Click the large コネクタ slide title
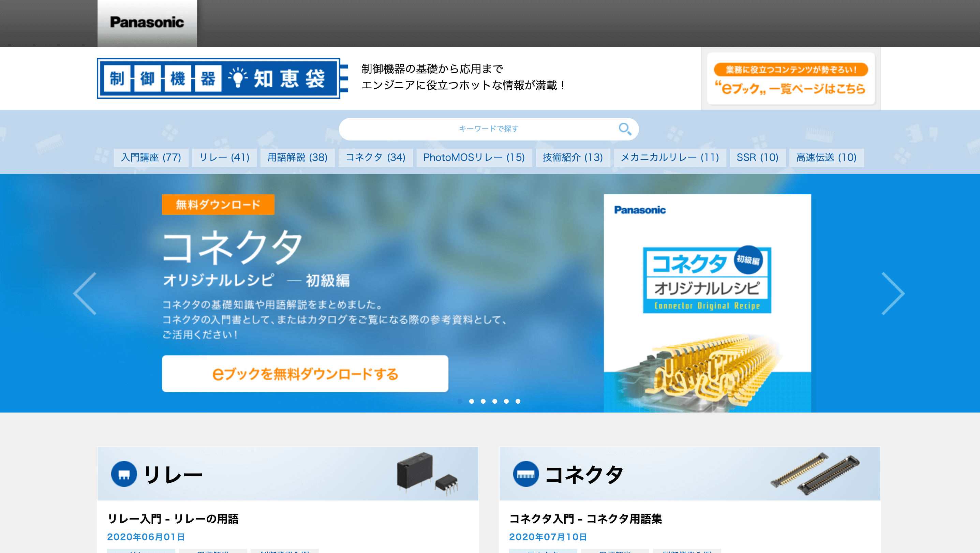 pyautogui.click(x=233, y=247)
